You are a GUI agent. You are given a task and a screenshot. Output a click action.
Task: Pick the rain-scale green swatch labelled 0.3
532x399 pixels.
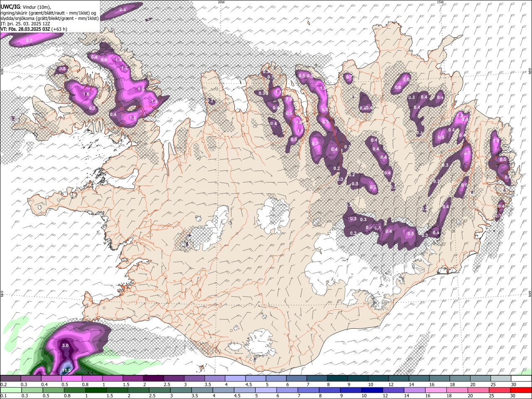(x=32, y=390)
